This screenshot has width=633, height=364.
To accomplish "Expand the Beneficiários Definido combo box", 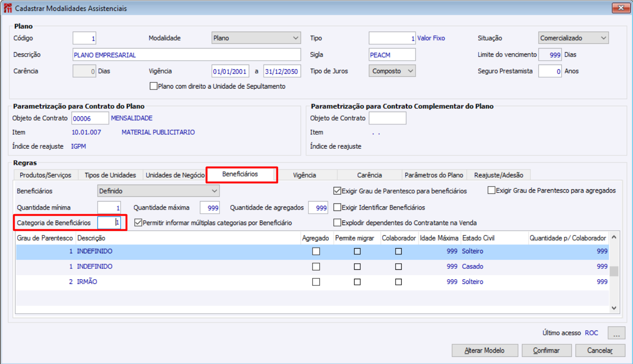I will [x=158, y=191].
